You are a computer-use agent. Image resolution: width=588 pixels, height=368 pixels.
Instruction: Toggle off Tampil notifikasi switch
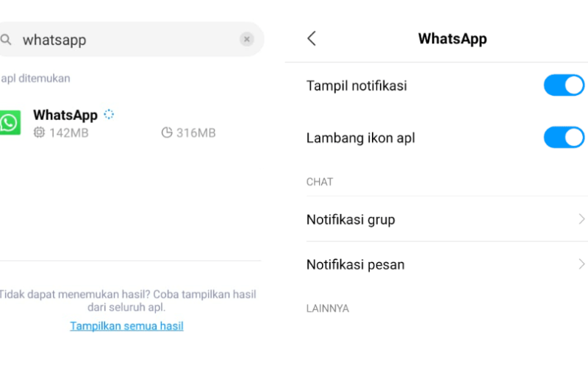pyautogui.click(x=564, y=85)
